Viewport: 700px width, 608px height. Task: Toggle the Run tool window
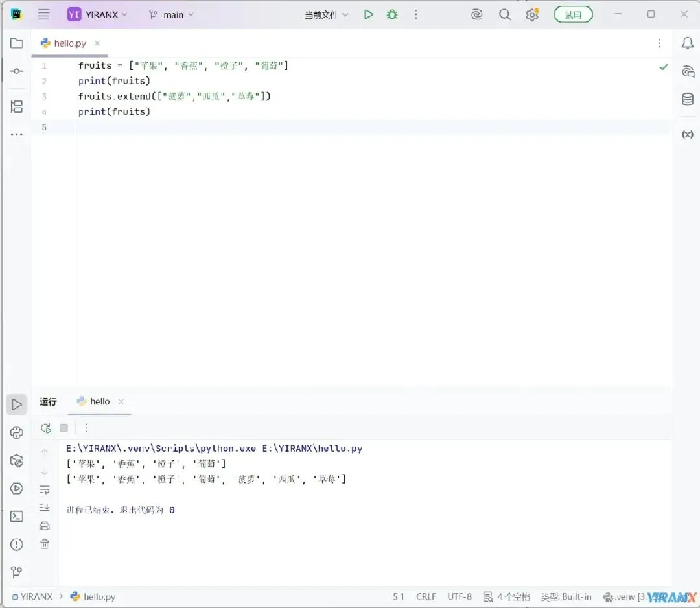tap(16, 404)
